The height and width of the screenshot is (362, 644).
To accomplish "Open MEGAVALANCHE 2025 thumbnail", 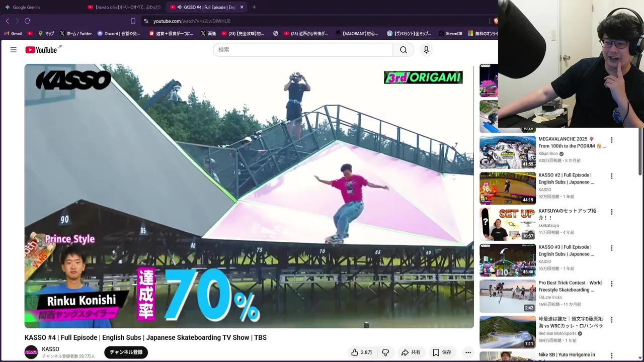I will [508, 152].
